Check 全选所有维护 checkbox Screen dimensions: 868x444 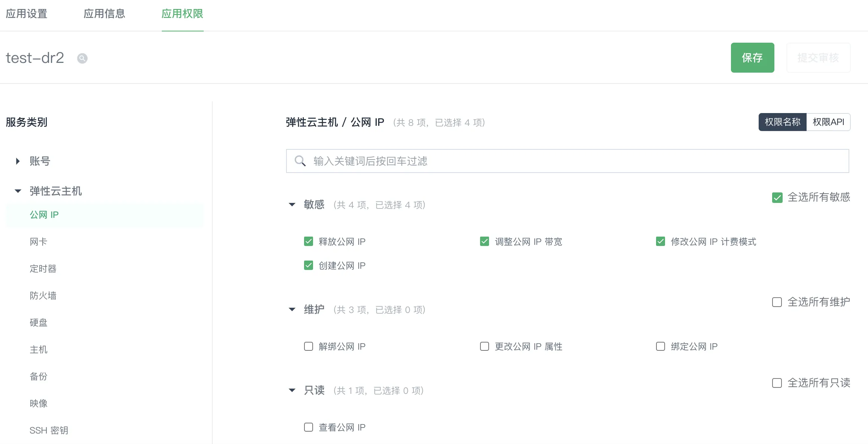(777, 302)
